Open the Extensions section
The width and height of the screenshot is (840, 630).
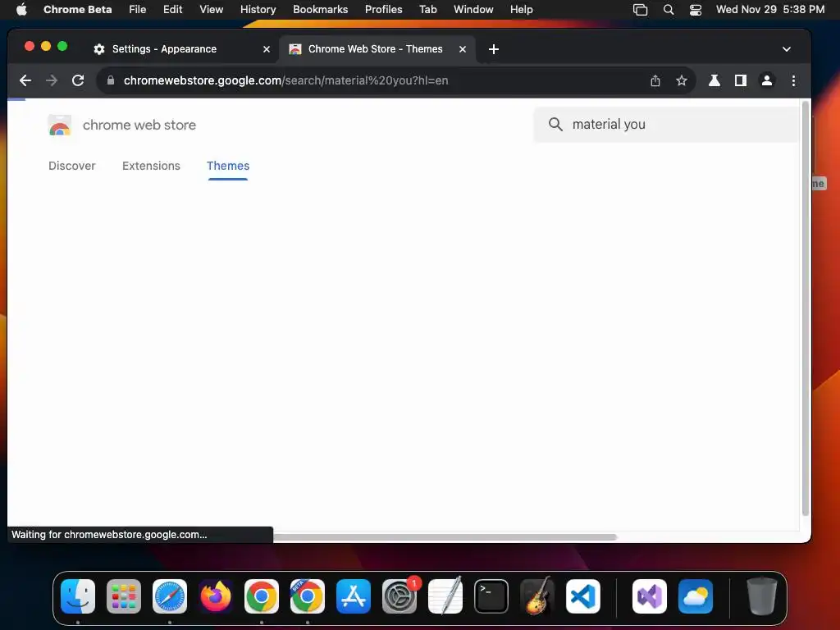(151, 166)
